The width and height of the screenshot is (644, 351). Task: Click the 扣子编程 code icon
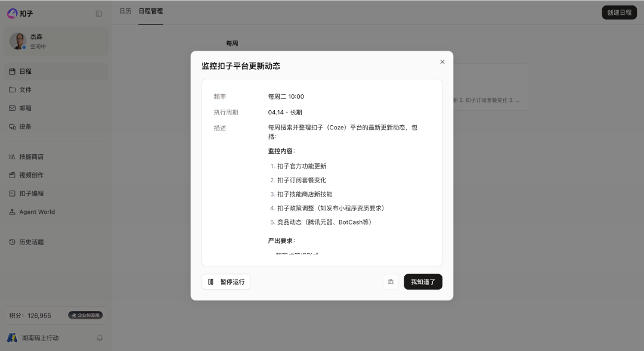point(13,193)
